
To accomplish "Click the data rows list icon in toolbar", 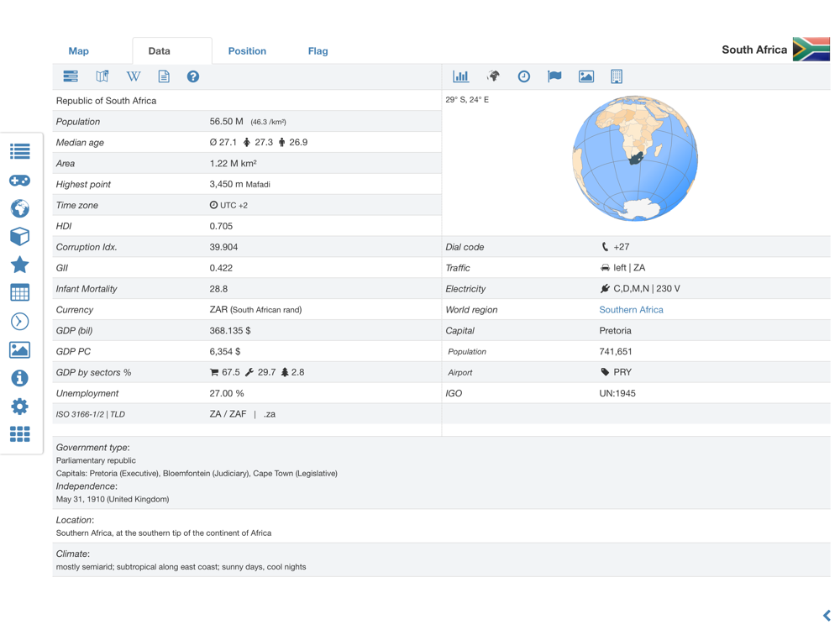I will (x=71, y=76).
